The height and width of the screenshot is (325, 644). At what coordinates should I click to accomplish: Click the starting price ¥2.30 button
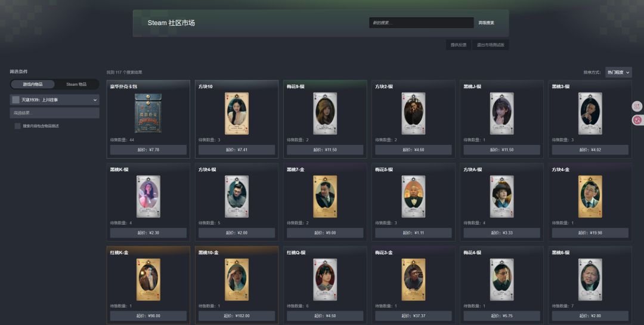pyautogui.click(x=148, y=233)
